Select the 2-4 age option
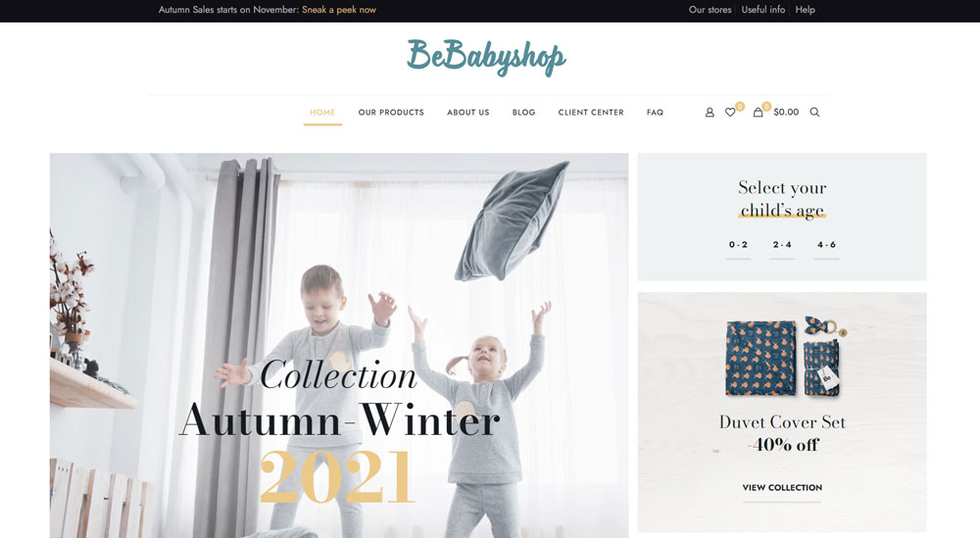The image size is (980, 538). 782,245
